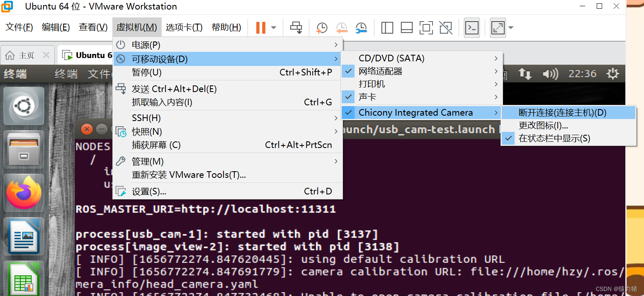Open LibreOffice Writer from the launcher
The width and height of the screenshot is (644, 296).
(24, 237)
